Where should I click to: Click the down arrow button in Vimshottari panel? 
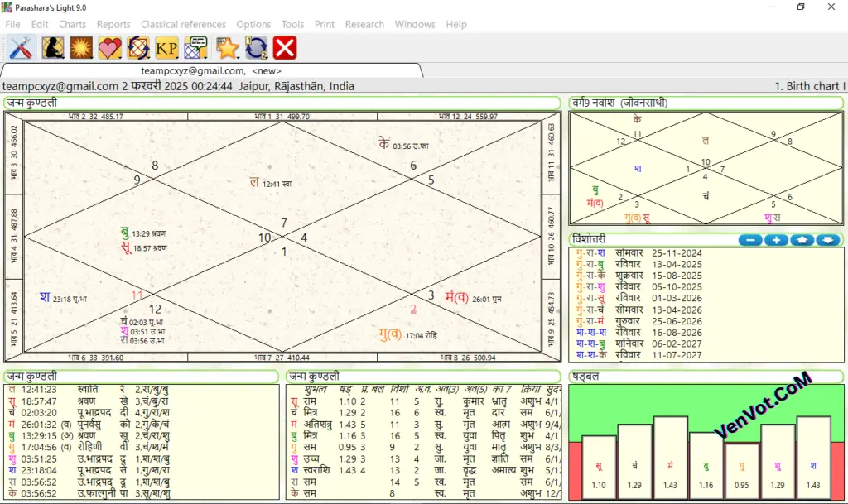pos(828,240)
